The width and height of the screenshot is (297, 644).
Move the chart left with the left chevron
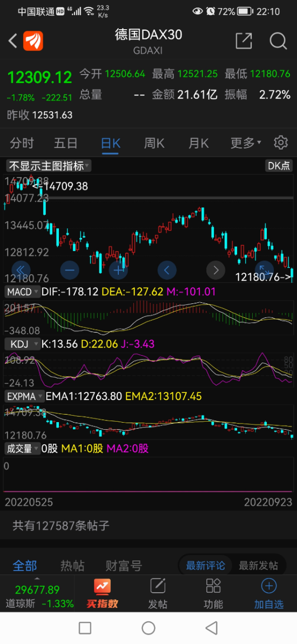[x=167, y=270]
